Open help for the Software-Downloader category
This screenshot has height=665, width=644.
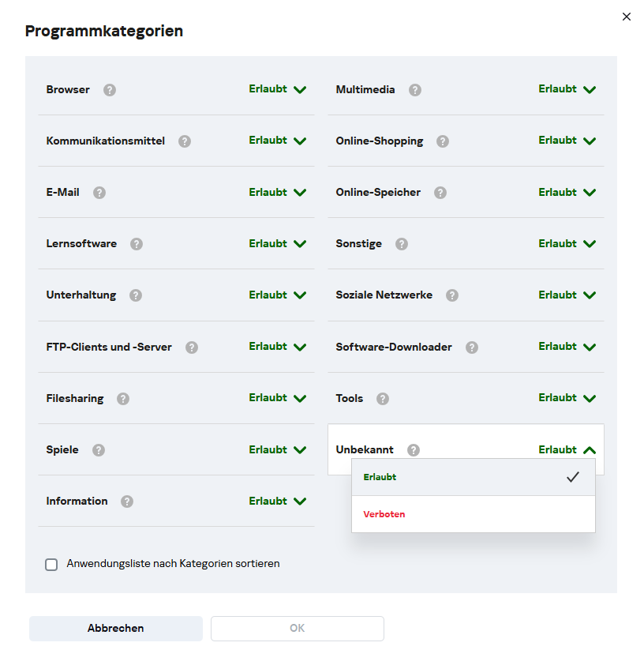tap(472, 348)
